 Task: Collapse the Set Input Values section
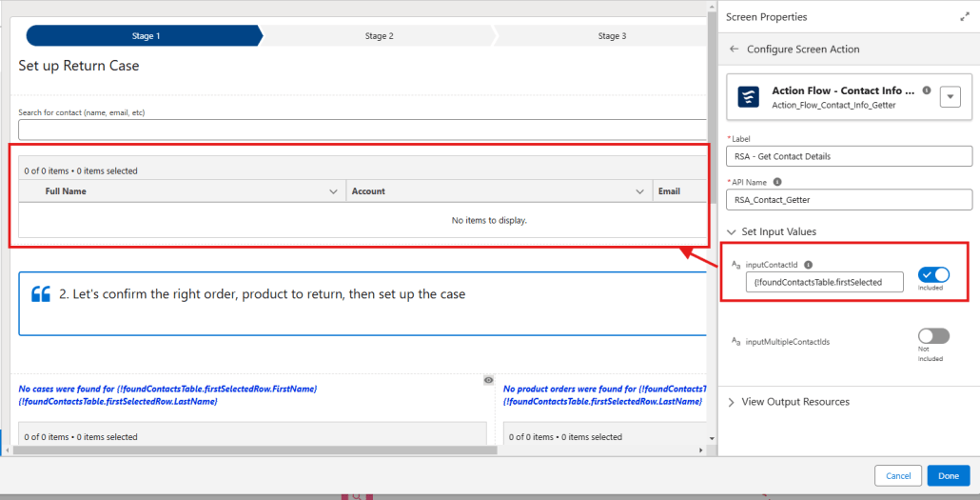[x=731, y=231]
